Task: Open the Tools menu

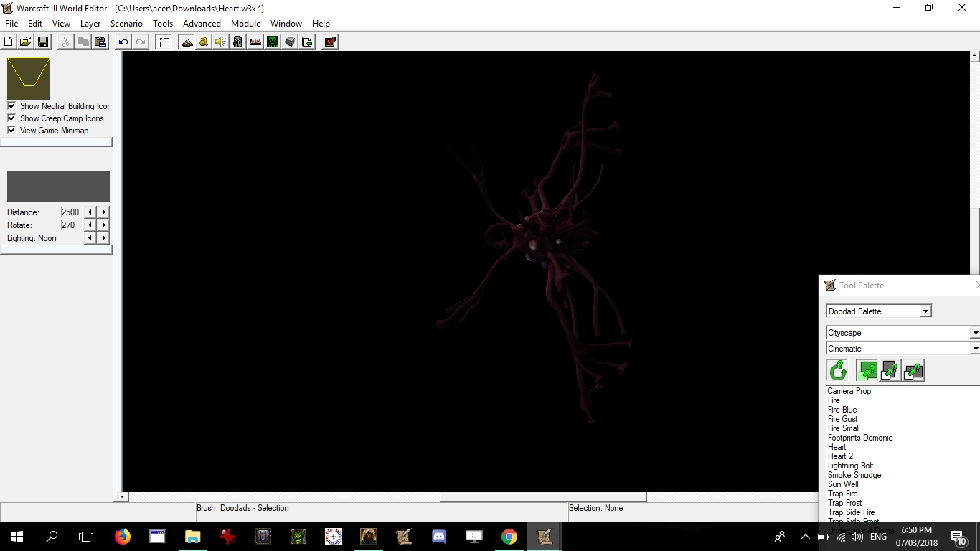Action: tap(163, 24)
